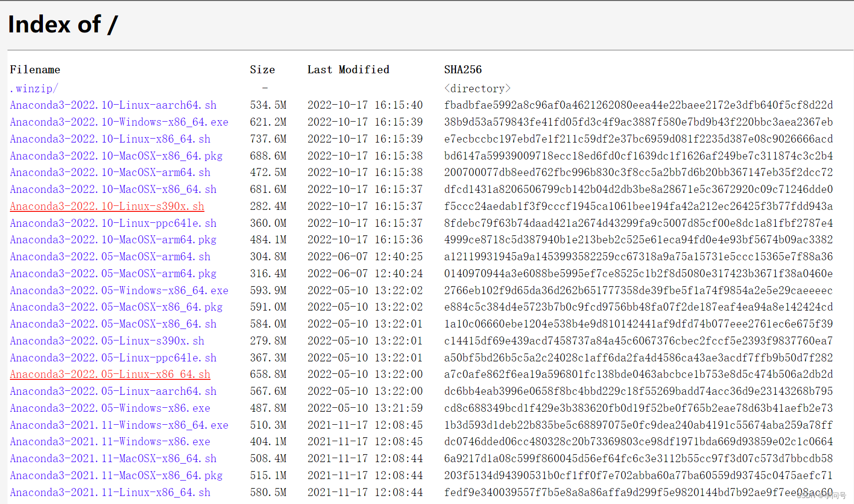Screen dimensions: 854x504
Task: Click the hash beginning 203f5134d9439053
Action: point(639,476)
